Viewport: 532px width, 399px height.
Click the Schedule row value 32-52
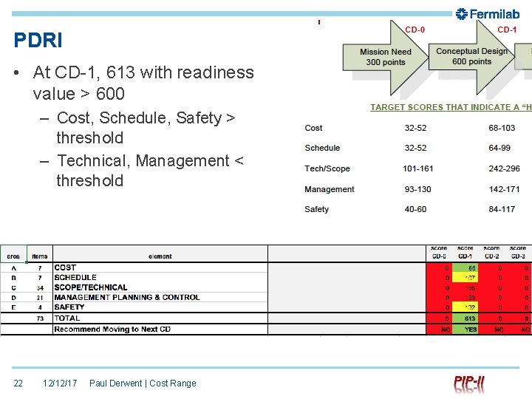[x=415, y=148]
